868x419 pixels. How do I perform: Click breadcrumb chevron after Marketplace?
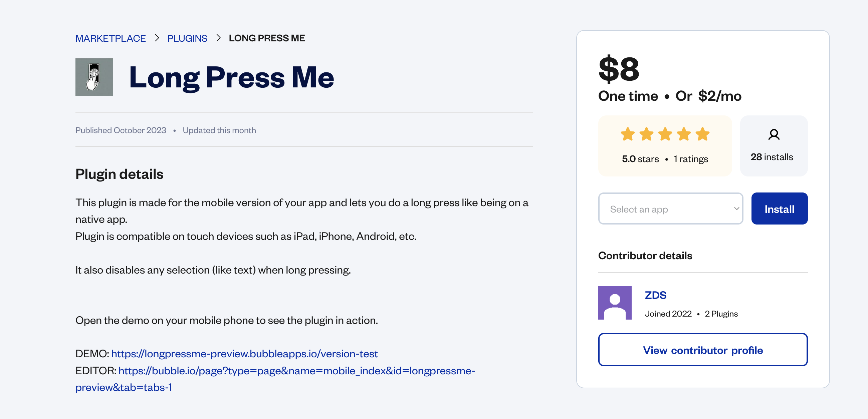[157, 38]
